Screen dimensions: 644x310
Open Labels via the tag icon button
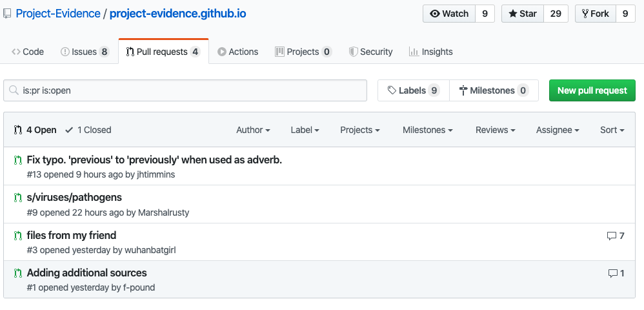pyautogui.click(x=413, y=90)
